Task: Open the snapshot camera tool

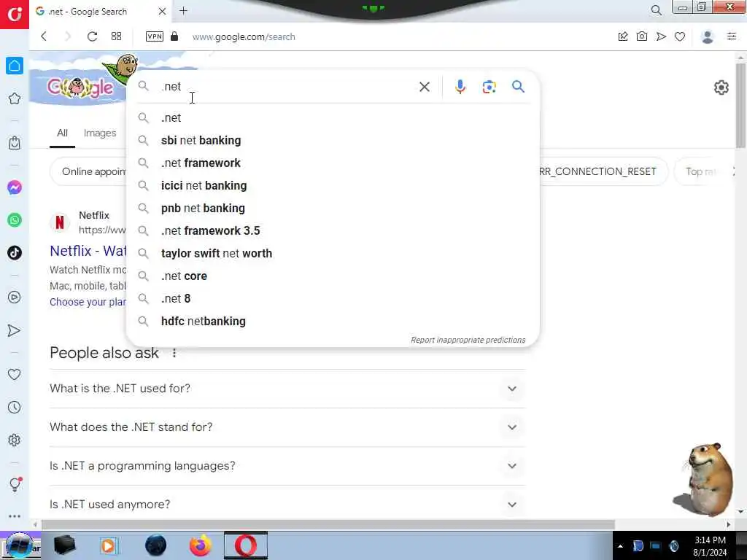Action: [x=642, y=36]
